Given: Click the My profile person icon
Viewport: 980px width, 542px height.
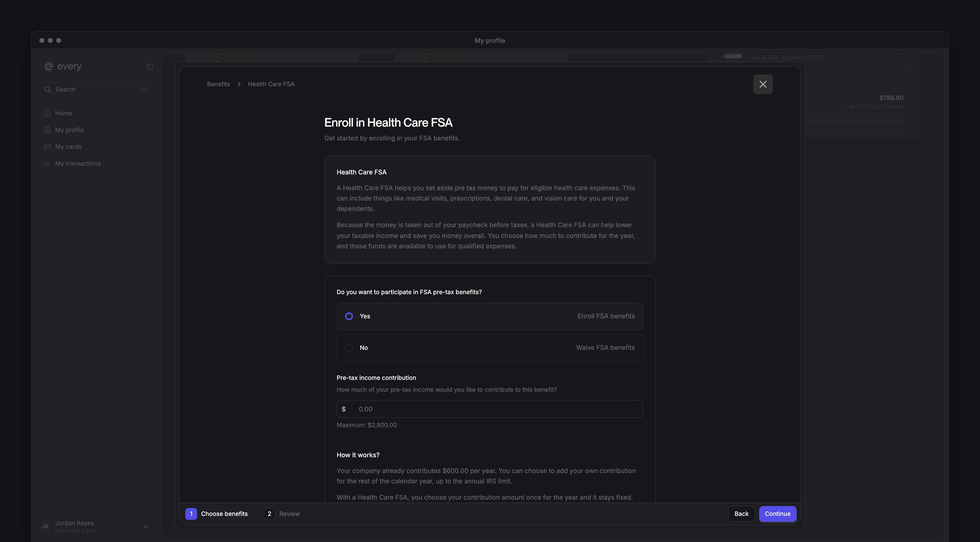Looking at the screenshot, I should (x=47, y=130).
